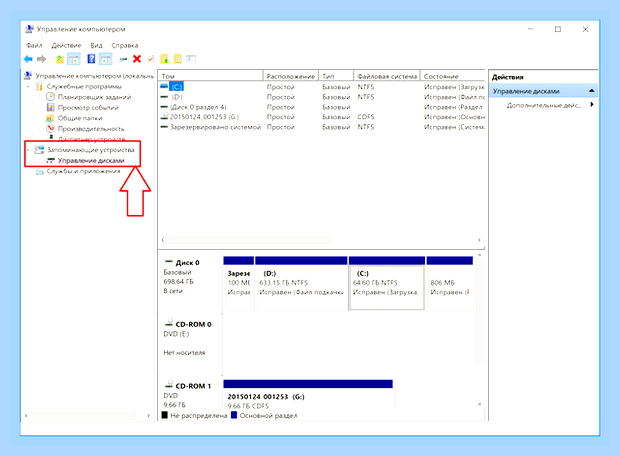Select Общие папки in the tree

pos(80,118)
